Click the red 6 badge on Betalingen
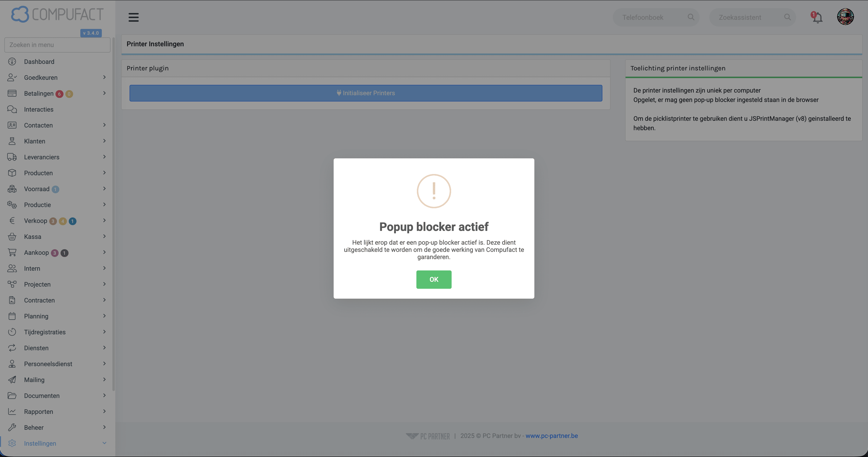The width and height of the screenshot is (868, 457). pyautogui.click(x=59, y=94)
